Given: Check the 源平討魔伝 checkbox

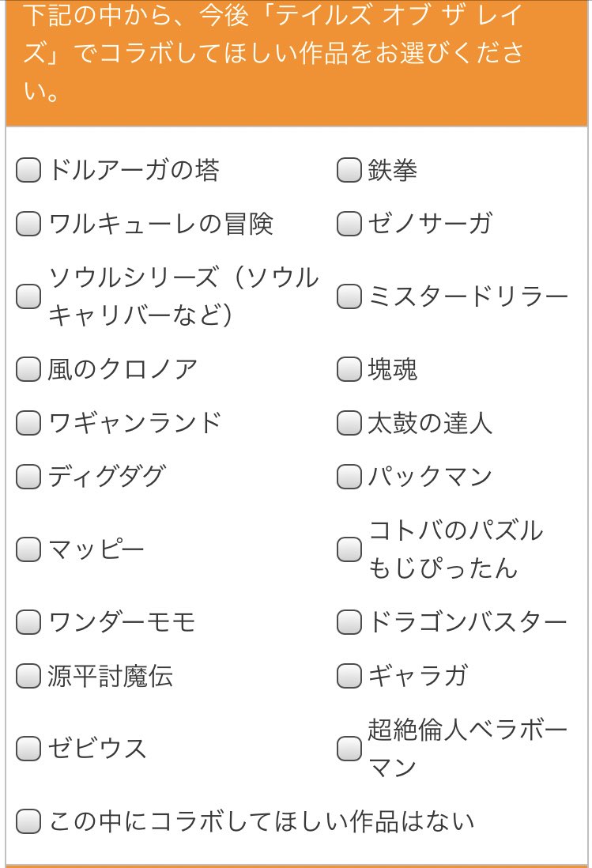Looking at the screenshot, I should [28, 676].
